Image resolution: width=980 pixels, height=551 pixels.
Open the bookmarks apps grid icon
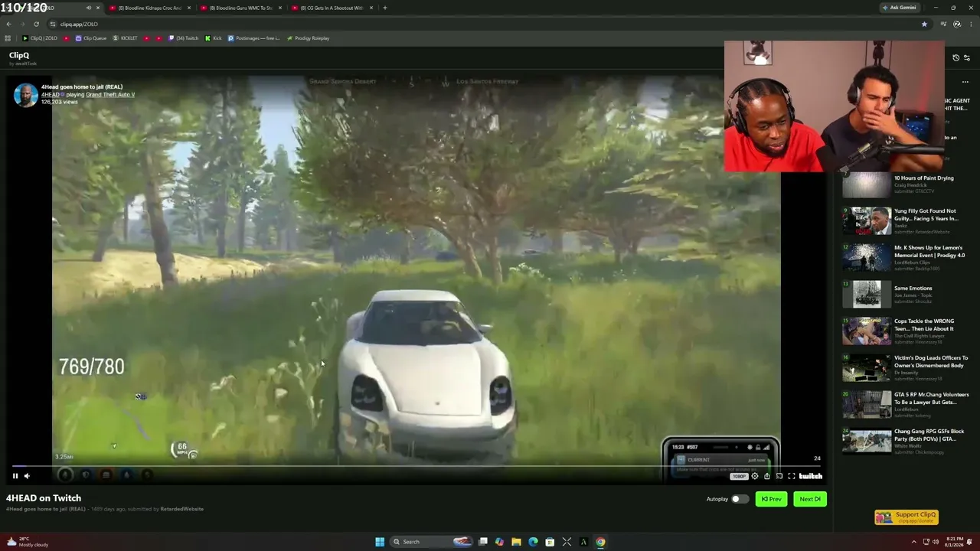[8, 38]
